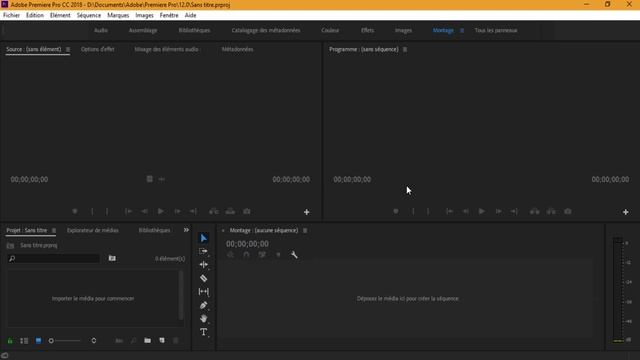Image resolution: width=640 pixels, height=360 pixels.
Task: Open the Marques menu
Action: [118, 16]
